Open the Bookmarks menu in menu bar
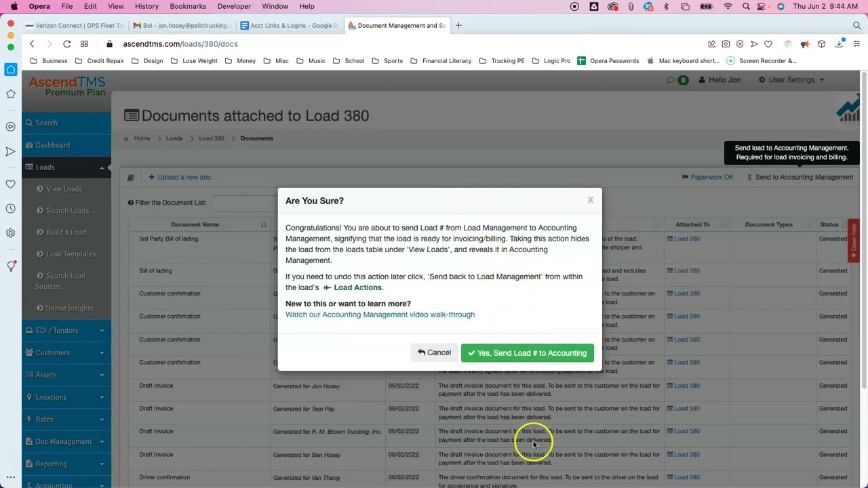The height and width of the screenshot is (488, 868). [x=188, y=7]
